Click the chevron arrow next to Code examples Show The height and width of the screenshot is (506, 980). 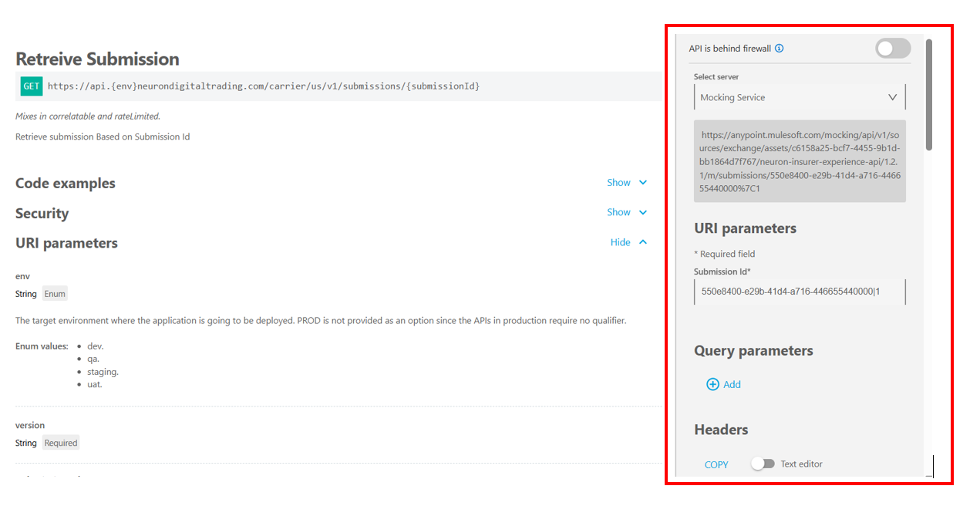coord(644,183)
